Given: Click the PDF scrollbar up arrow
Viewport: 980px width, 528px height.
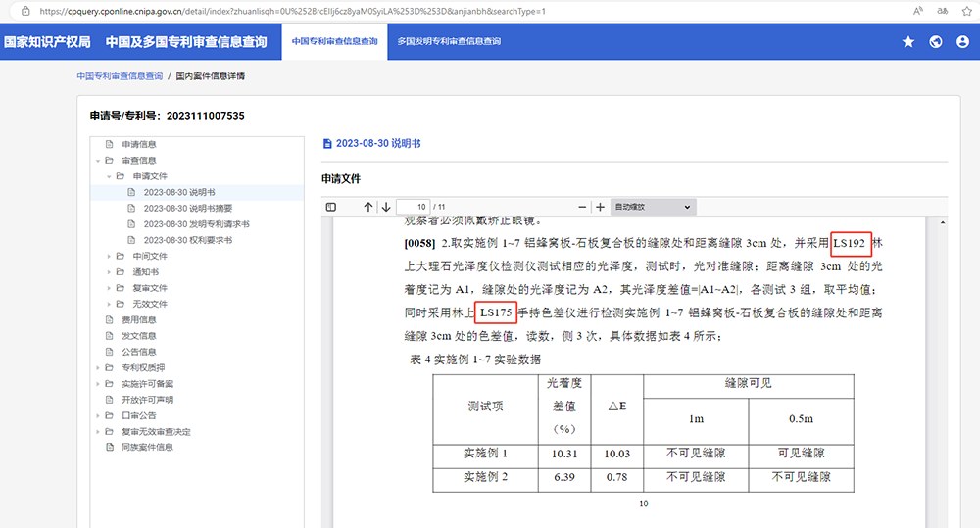Looking at the screenshot, I should point(943,222).
